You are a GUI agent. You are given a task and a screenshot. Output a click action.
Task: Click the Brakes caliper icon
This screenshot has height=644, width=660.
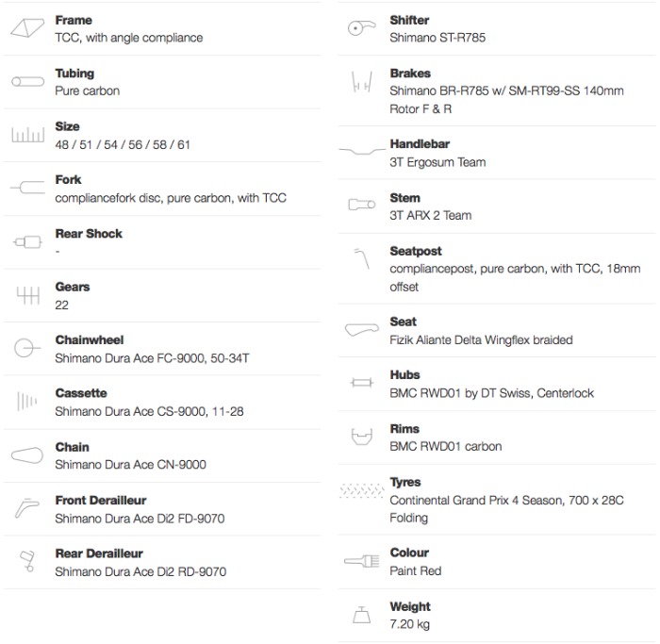pos(361,82)
